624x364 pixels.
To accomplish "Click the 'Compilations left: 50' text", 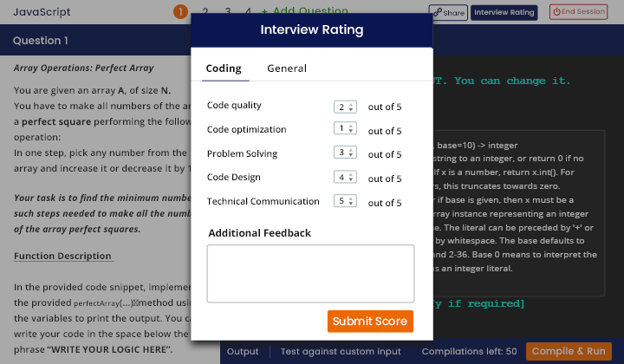I will tap(469, 351).
